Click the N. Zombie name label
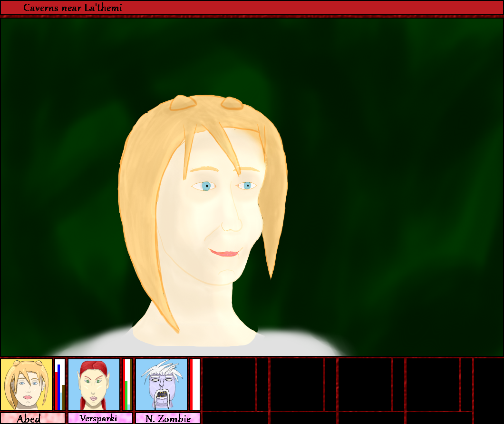Viewport: 504px width, 424px height. [167, 418]
